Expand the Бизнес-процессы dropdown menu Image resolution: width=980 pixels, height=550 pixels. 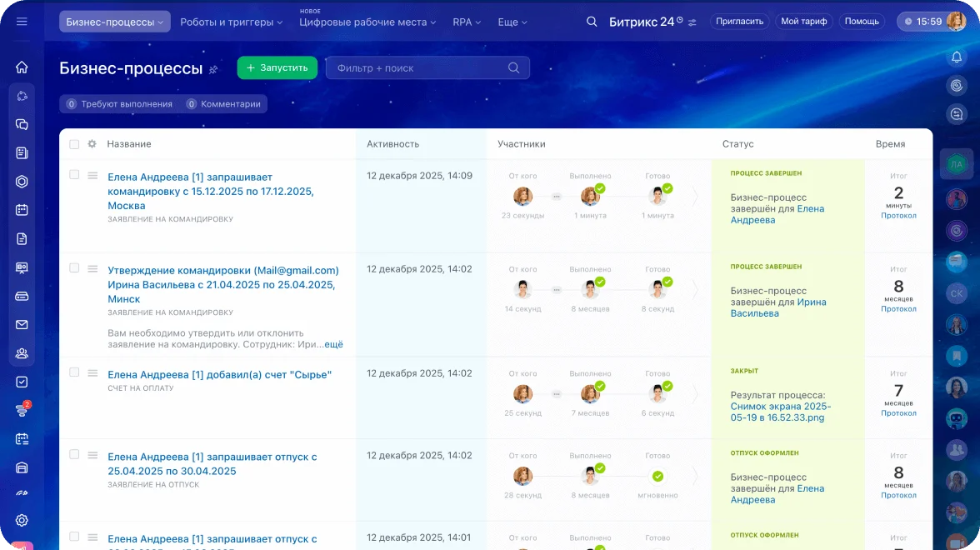[114, 22]
